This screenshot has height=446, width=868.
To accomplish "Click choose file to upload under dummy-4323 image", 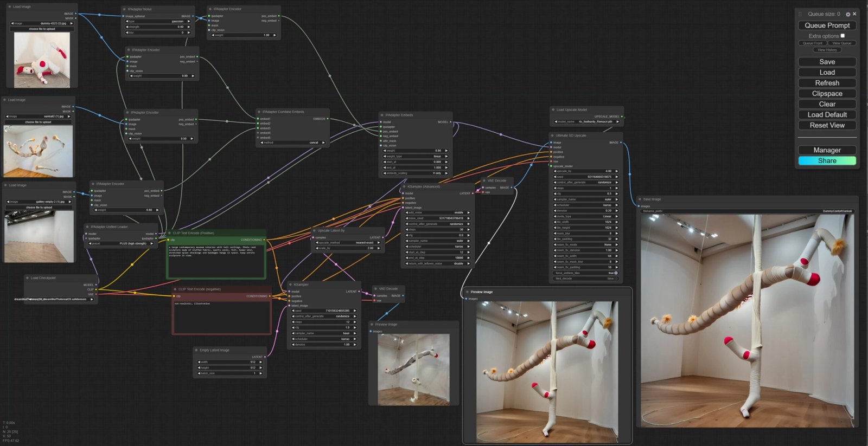I will pos(42,29).
